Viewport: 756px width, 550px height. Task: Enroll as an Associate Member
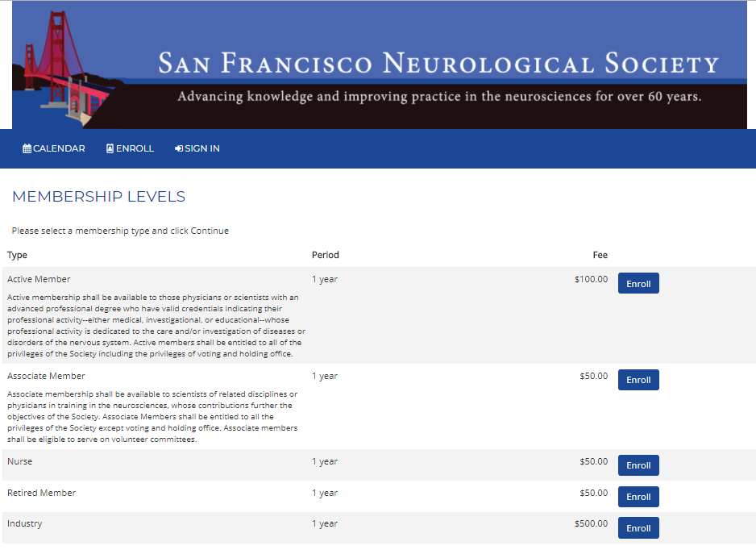[638, 380]
